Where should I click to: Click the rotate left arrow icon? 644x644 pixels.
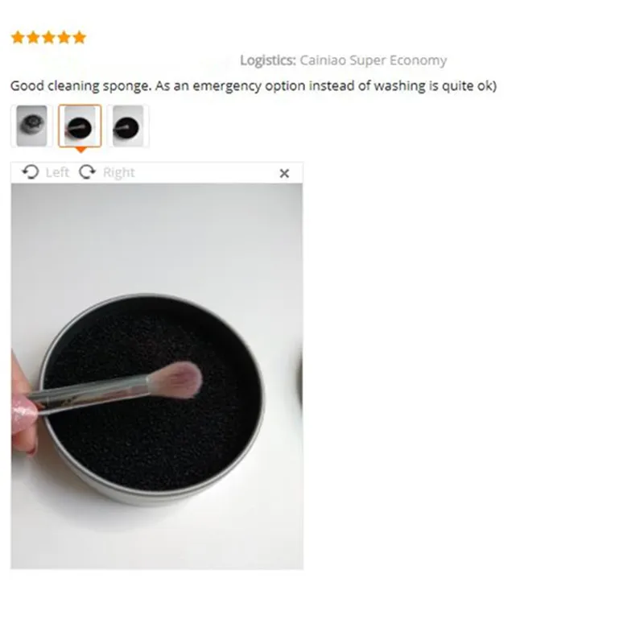point(31,172)
